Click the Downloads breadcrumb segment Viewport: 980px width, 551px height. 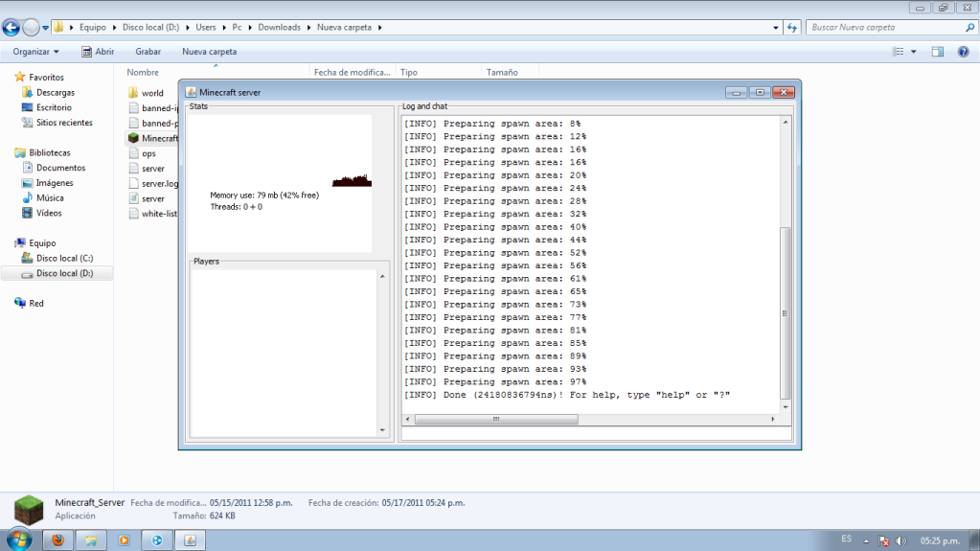tap(279, 28)
